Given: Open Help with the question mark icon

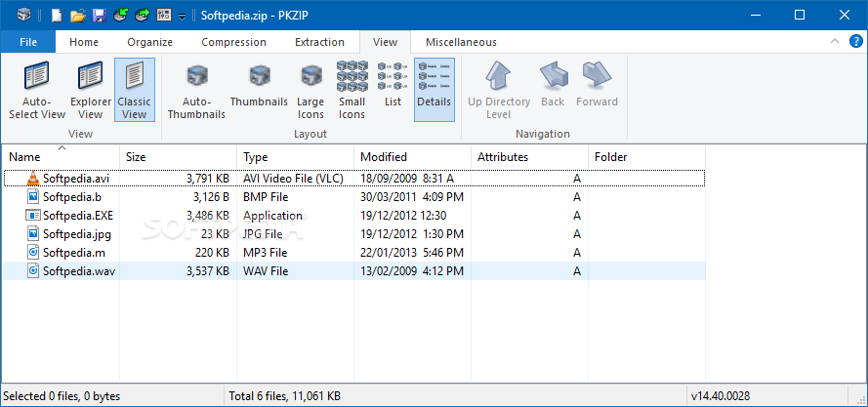Looking at the screenshot, I should (x=856, y=41).
